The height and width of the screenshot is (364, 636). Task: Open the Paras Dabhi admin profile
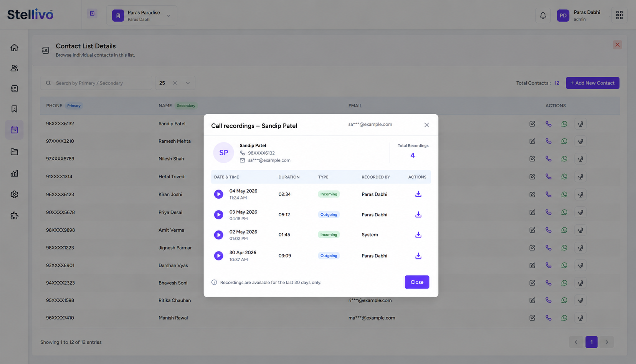click(579, 15)
